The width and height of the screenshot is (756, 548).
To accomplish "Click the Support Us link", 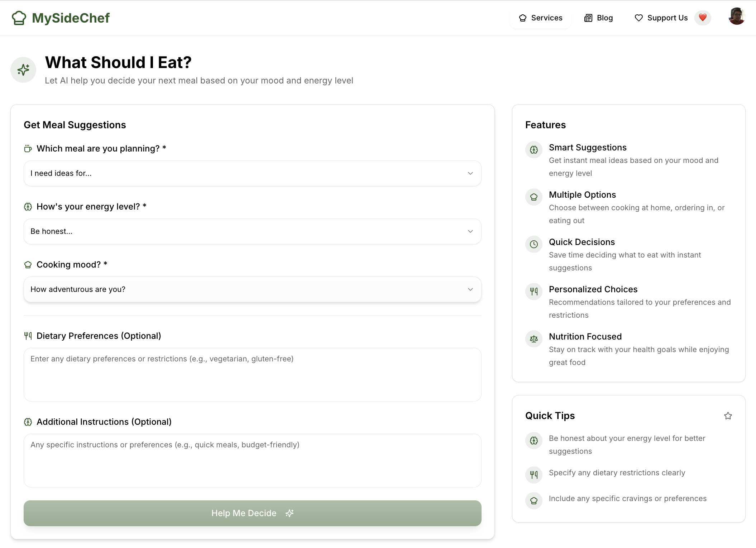I will 661,18.
